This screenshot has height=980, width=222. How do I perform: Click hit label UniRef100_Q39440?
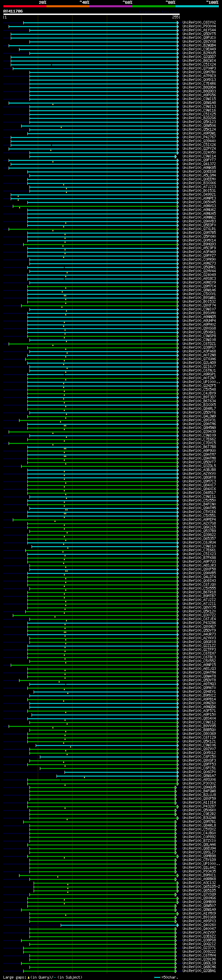(x=199, y=141)
